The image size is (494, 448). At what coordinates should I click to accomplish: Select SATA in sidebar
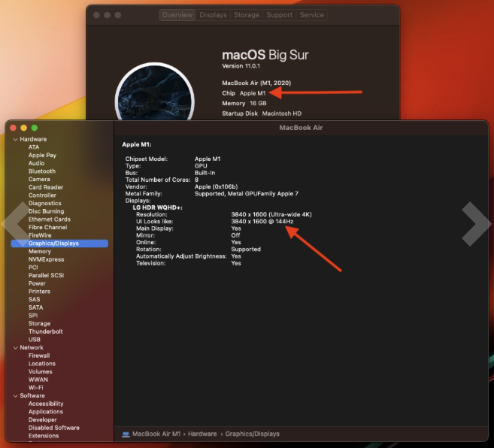(35, 307)
